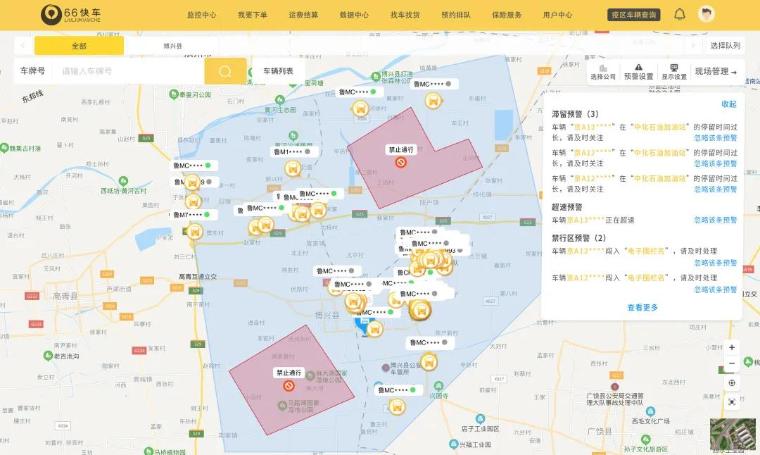Click 查看更多 to view more alerts
760x455 pixels.
(x=643, y=308)
